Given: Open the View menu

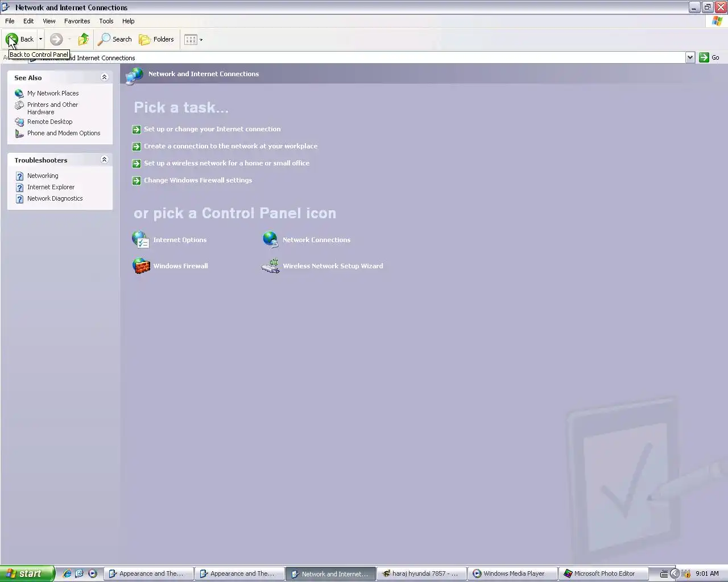Looking at the screenshot, I should point(49,21).
